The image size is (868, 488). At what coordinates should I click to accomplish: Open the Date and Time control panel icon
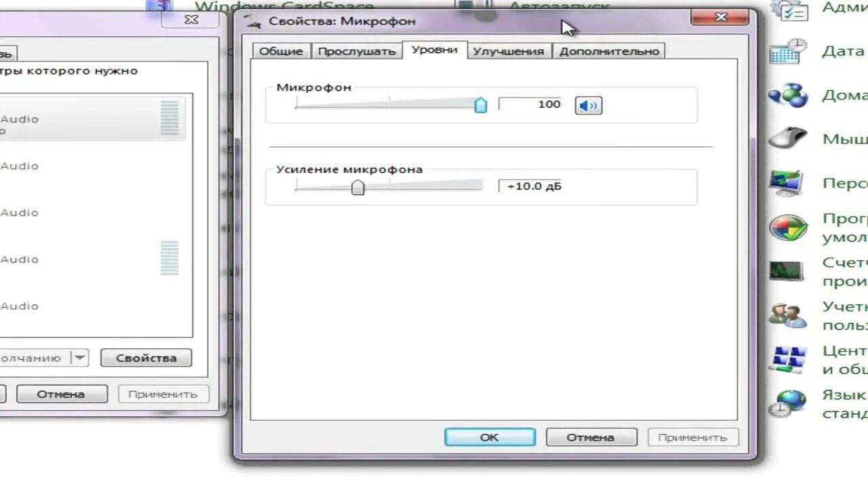pos(788,52)
